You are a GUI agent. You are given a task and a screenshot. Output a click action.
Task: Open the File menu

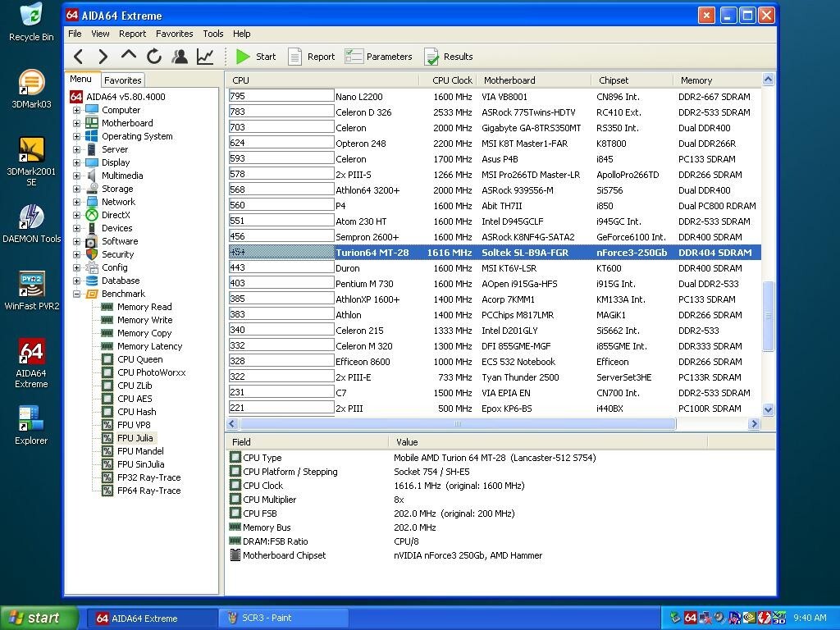(x=75, y=34)
